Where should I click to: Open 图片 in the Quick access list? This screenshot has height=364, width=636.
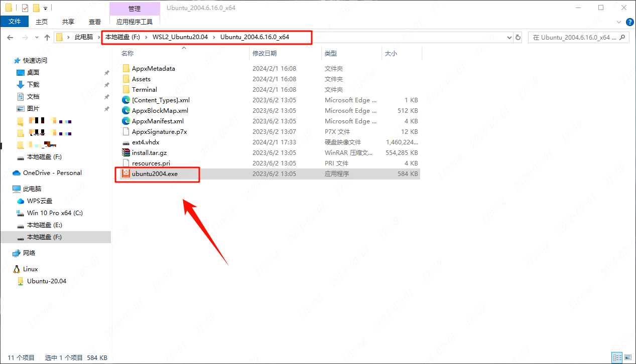(x=33, y=109)
